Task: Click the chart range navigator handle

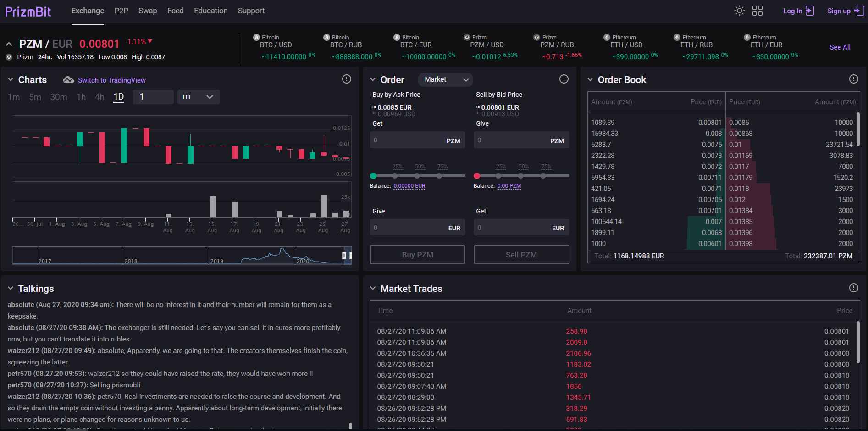Action: pyautogui.click(x=344, y=255)
